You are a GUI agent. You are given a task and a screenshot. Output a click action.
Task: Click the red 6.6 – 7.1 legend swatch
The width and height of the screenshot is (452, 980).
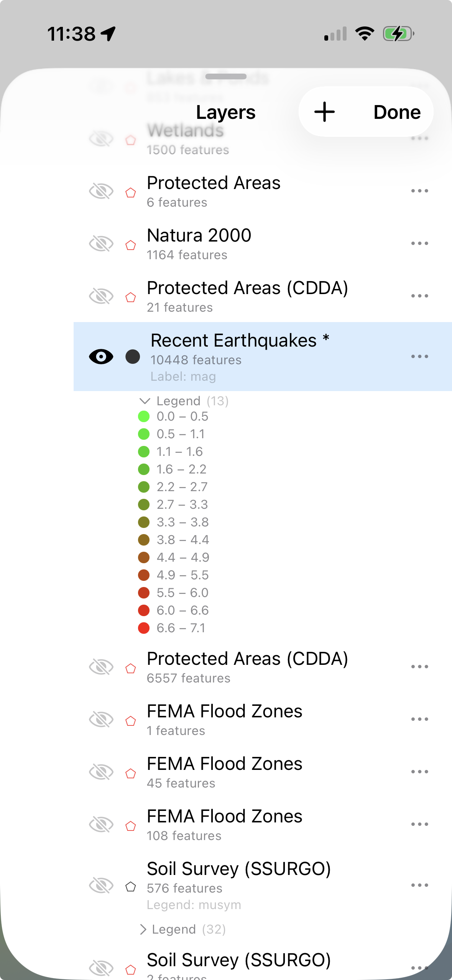pyautogui.click(x=144, y=628)
